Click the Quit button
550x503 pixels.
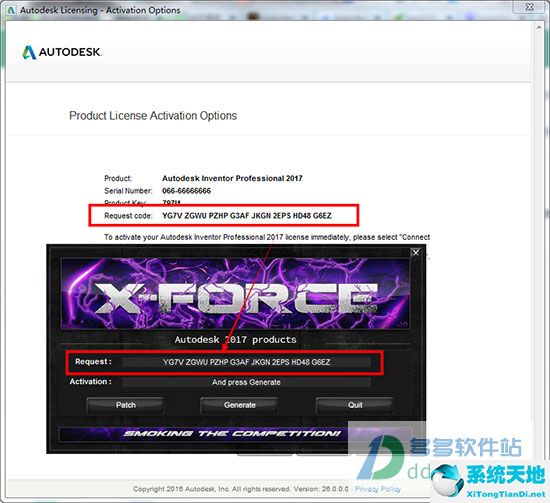(355, 405)
